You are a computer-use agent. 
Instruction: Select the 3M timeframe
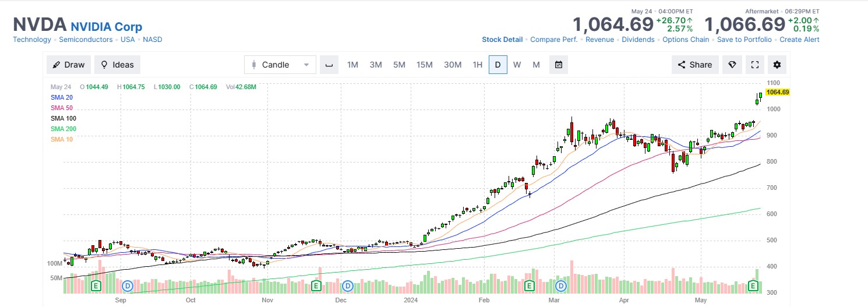tap(376, 65)
